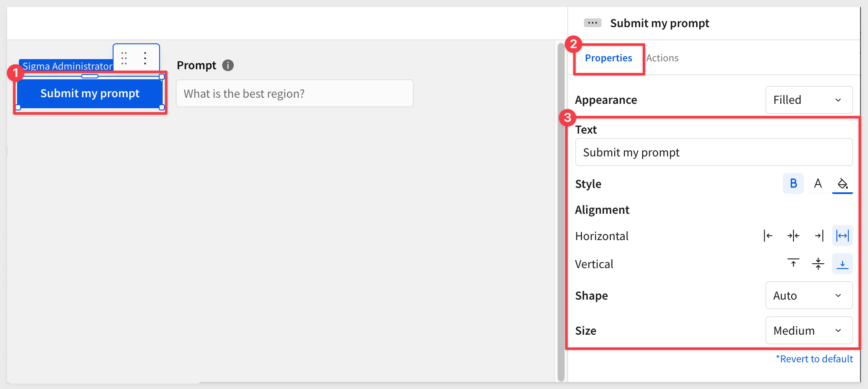Image resolution: width=868 pixels, height=389 pixels.
Task: Click the Horizontal alignment label
Action: [x=601, y=236]
